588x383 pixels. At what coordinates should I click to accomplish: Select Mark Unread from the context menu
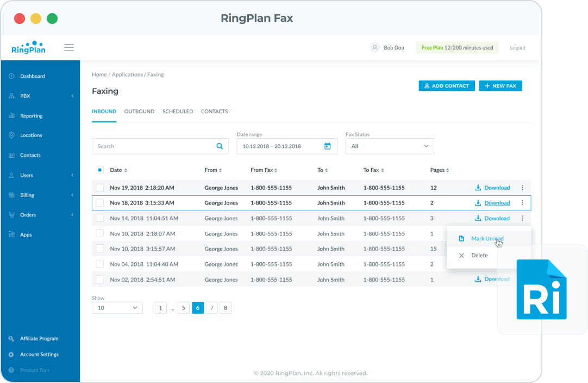pyautogui.click(x=487, y=238)
